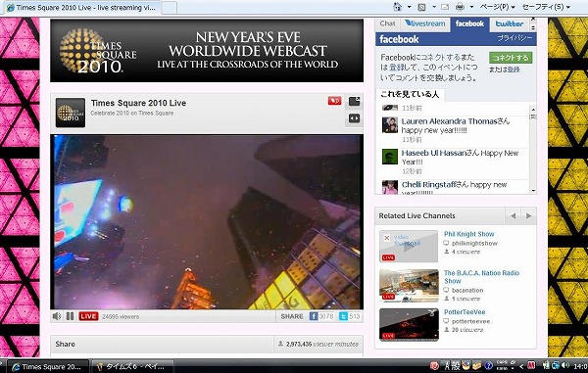Open the print button dropdown arrow

471,7
